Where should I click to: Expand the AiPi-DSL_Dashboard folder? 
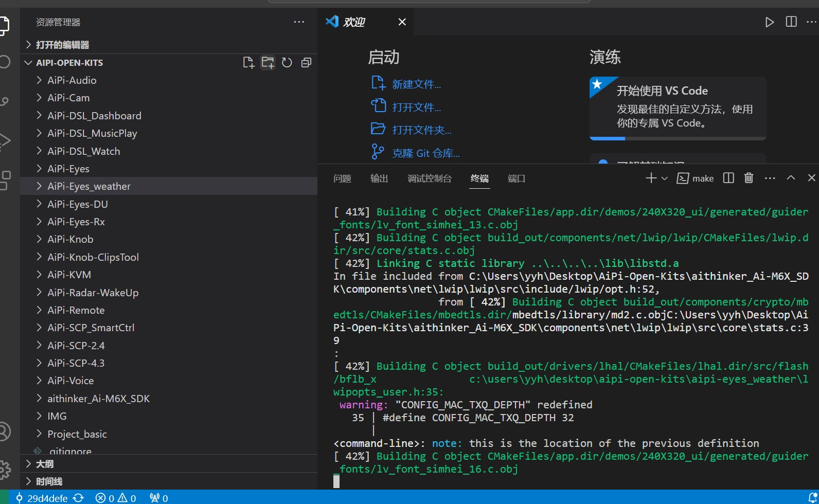coord(169,116)
